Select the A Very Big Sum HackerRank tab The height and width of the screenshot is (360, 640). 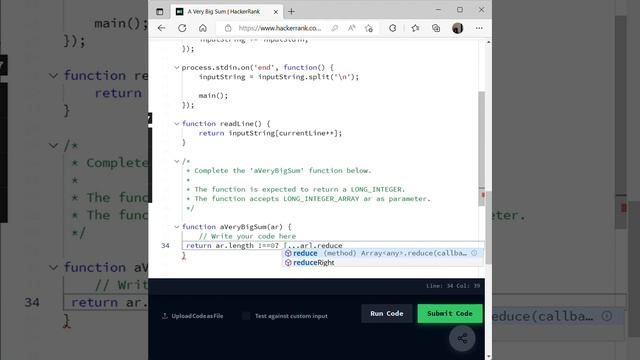pos(227,11)
